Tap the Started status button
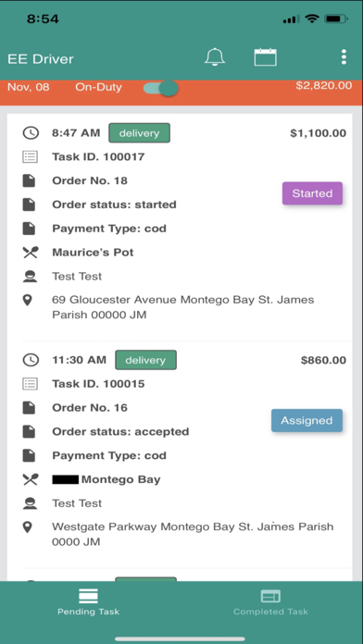Viewport: 363px width, 644px height. tap(312, 193)
